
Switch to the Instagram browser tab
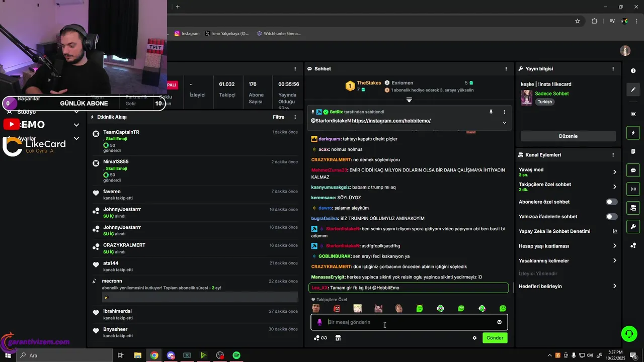click(187, 34)
